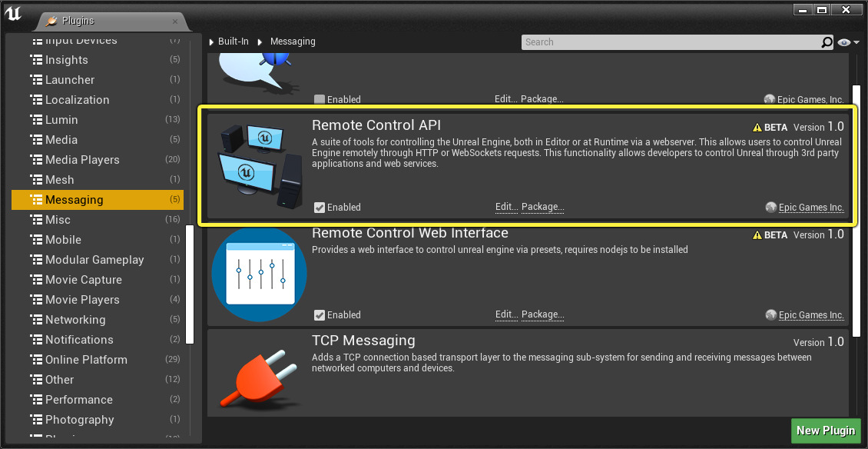Select the Launcher category
The image size is (868, 449).
[x=98, y=80]
